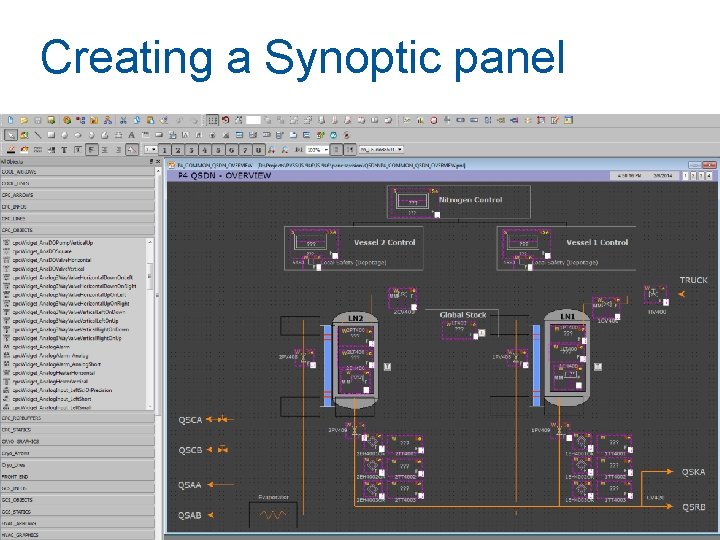The height and width of the screenshot is (540, 720).
Task: Open the active layer dropdown
Action: pyautogui.click(x=151, y=150)
